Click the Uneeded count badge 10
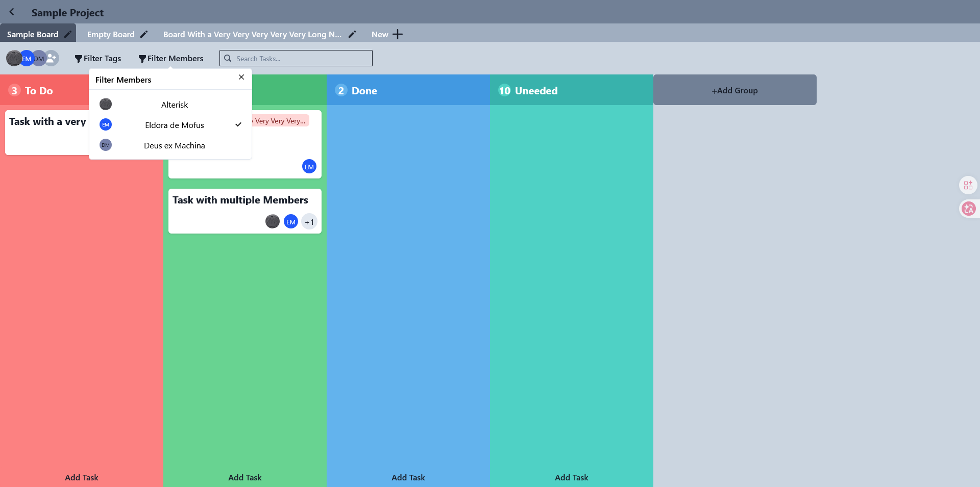Viewport: 980px width, 487px height. pyautogui.click(x=504, y=90)
